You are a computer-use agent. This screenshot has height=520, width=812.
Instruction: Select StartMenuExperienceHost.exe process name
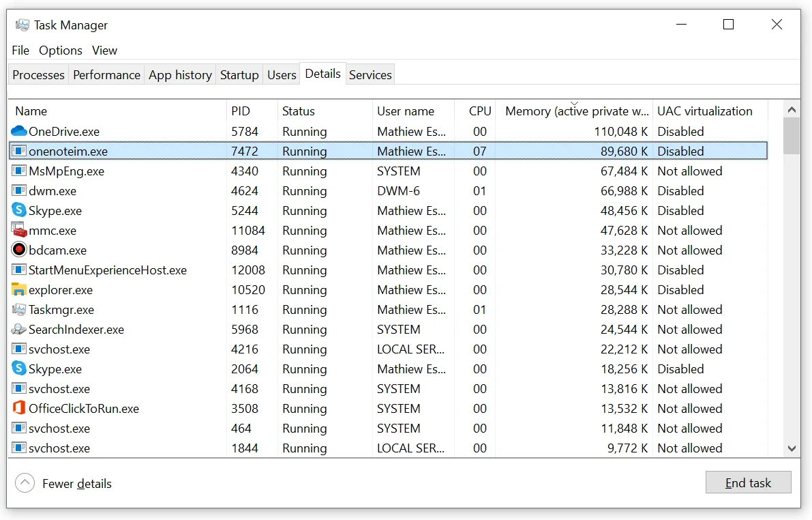pyautogui.click(x=108, y=270)
